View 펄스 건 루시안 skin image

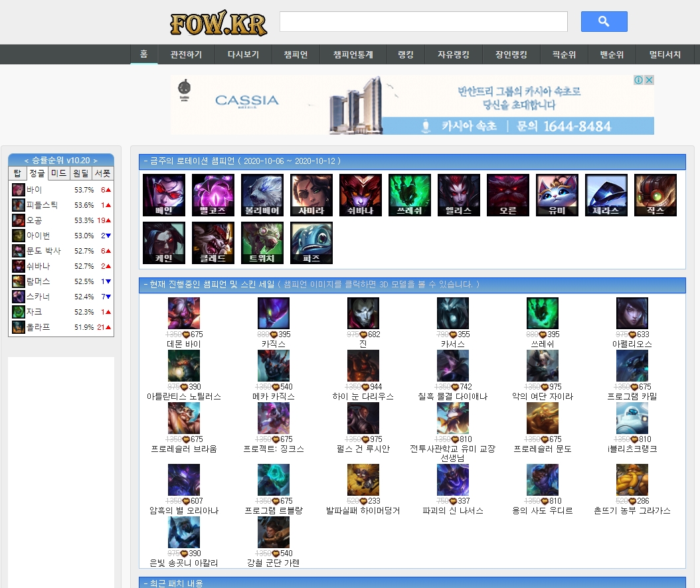[363, 418]
